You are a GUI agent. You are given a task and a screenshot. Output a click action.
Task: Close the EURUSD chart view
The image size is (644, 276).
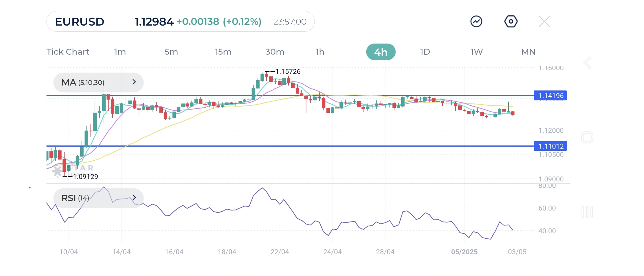click(544, 22)
